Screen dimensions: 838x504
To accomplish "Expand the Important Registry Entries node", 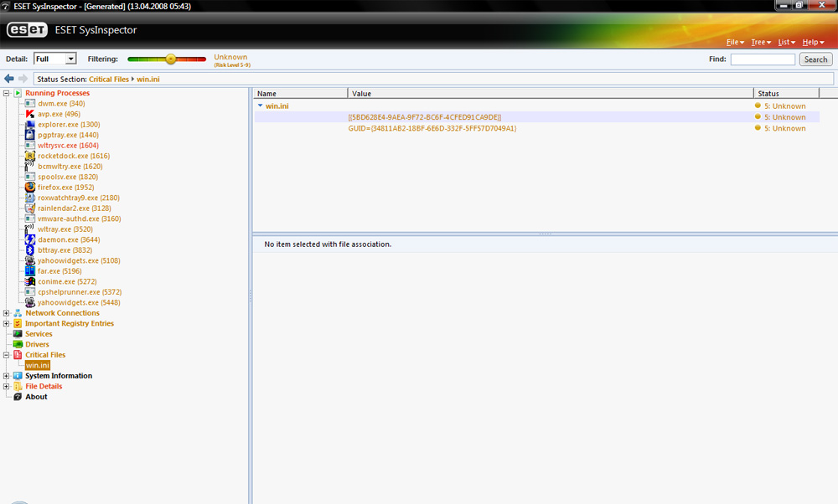I will click(7, 323).
